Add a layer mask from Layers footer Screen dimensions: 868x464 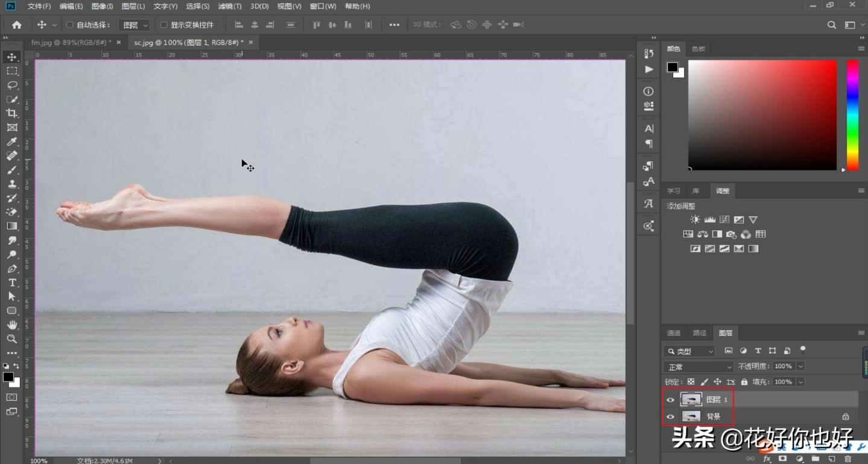click(x=783, y=459)
